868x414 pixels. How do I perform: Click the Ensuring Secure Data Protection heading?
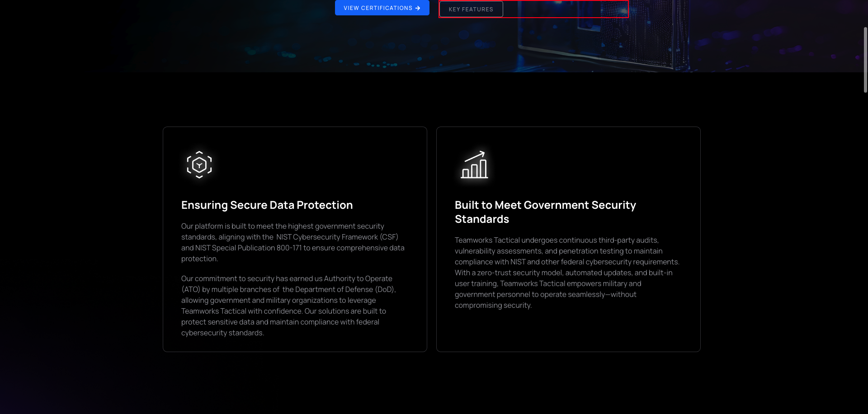[267, 205]
